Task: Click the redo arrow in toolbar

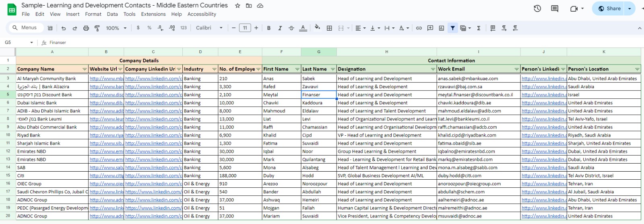Action: coord(74,28)
